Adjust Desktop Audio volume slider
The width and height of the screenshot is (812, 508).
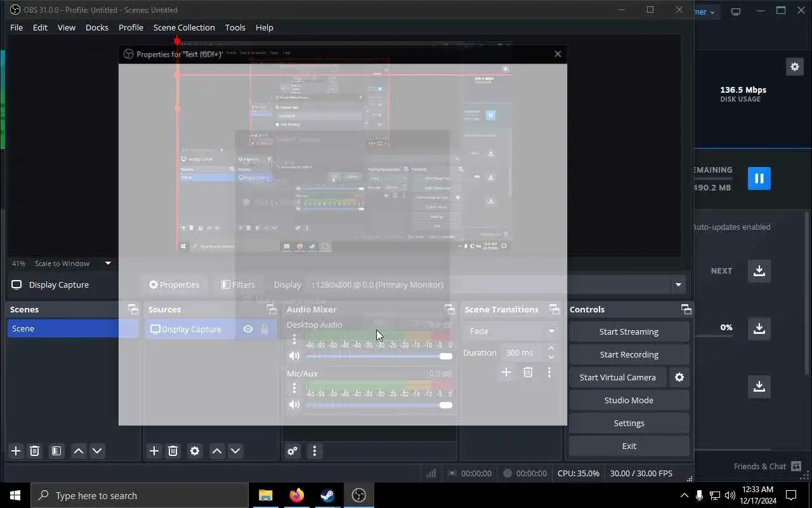(x=379, y=356)
